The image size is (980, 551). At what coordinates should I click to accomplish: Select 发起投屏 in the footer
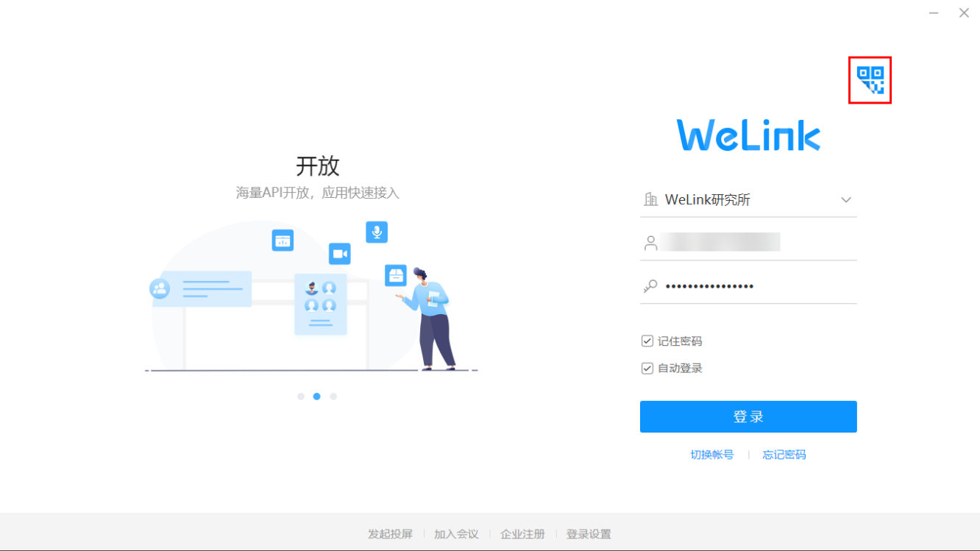391,534
